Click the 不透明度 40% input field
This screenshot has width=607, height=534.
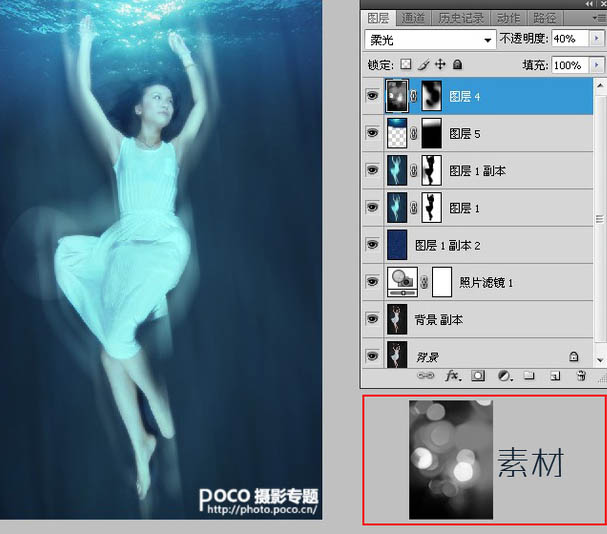[x=570, y=39]
